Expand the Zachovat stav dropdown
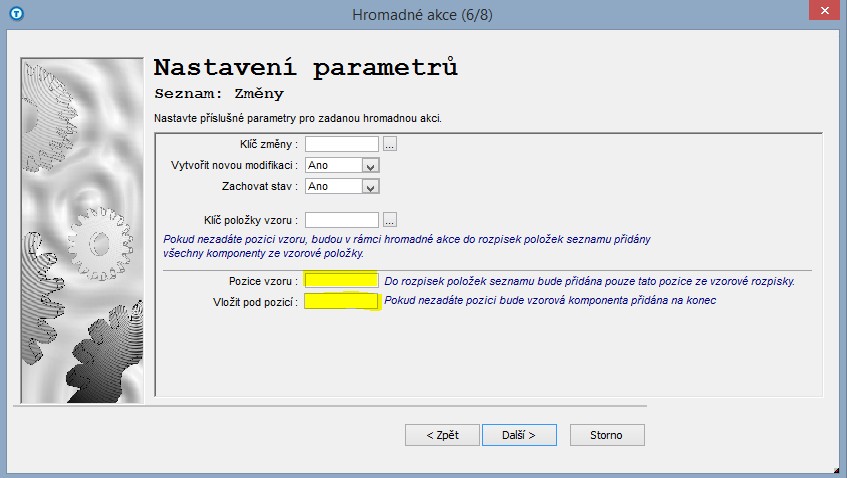This screenshot has width=847, height=478. click(370, 187)
